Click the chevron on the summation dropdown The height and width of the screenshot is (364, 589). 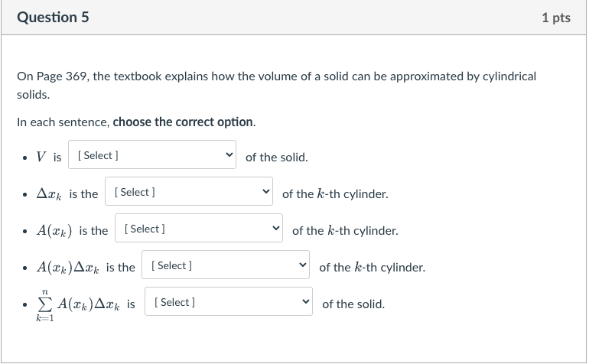click(x=305, y=303)
